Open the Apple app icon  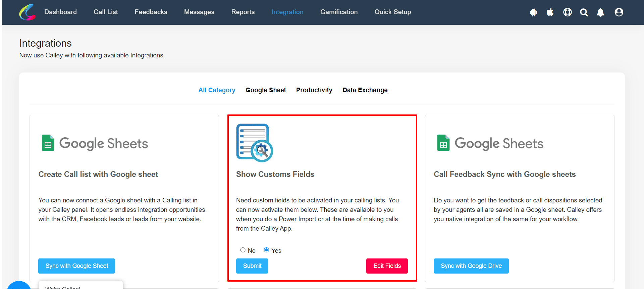pos(550,12)
